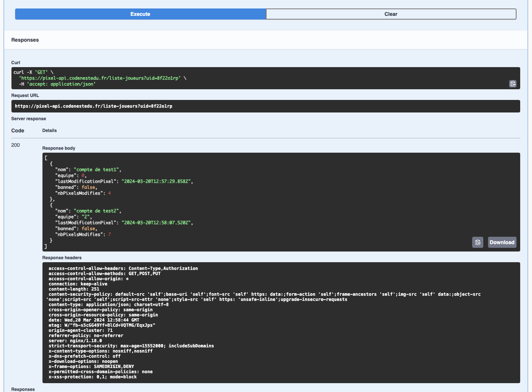Screen dimensions: 532x392
Task: Click access-control-allow-methods header line
Action: pos(104,274)
